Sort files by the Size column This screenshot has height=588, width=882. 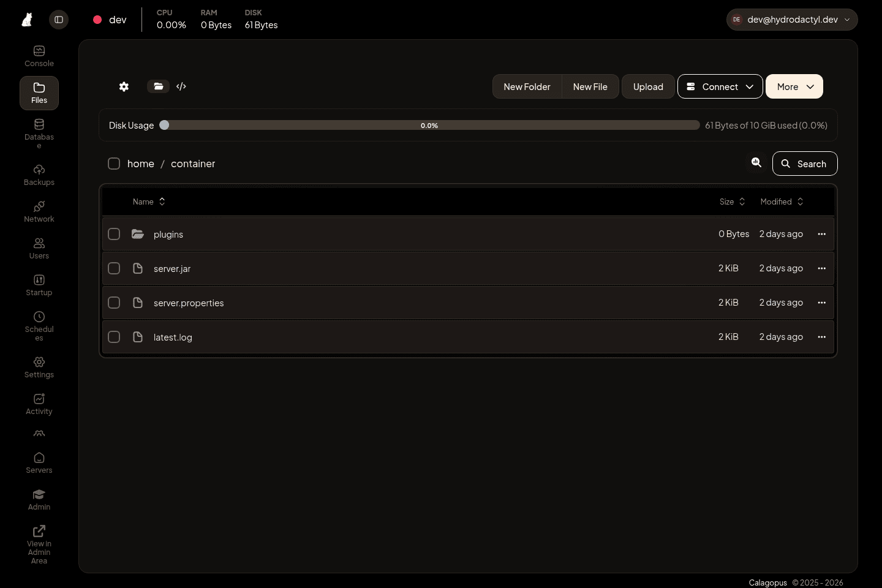[x=733, y=202]
